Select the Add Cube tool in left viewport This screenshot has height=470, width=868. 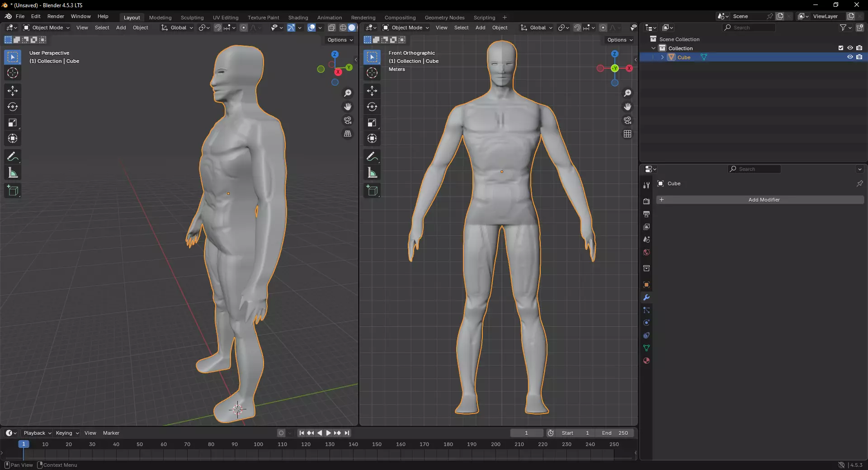coord(13,191)
